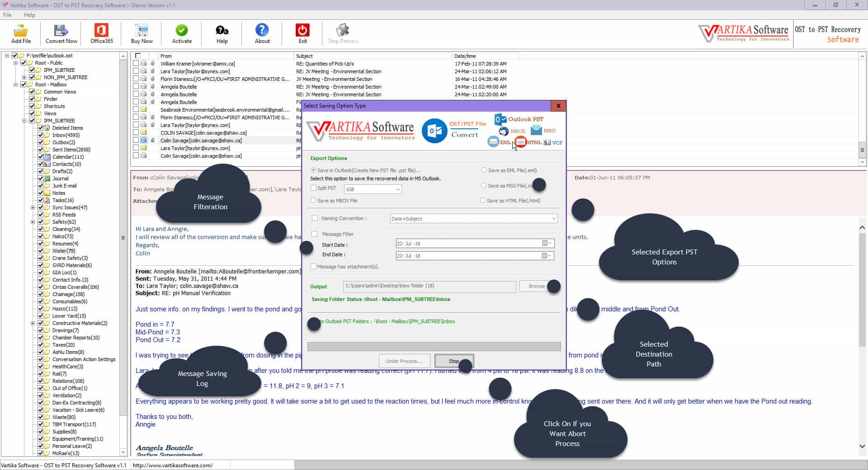The image size is (868, 470).
Task: Click the MSG format envelope icon
Action: (536, 130)
